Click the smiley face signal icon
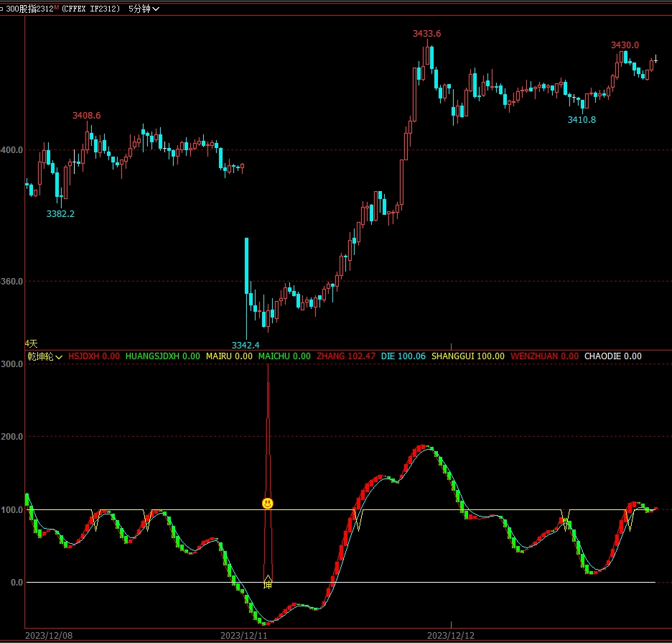 click(268, 504)
